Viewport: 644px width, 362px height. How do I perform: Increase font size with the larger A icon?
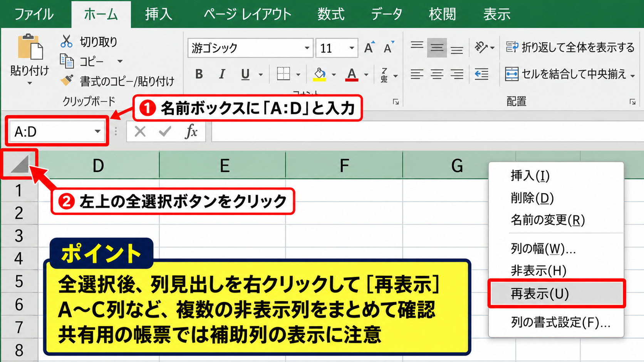point(369,47)
